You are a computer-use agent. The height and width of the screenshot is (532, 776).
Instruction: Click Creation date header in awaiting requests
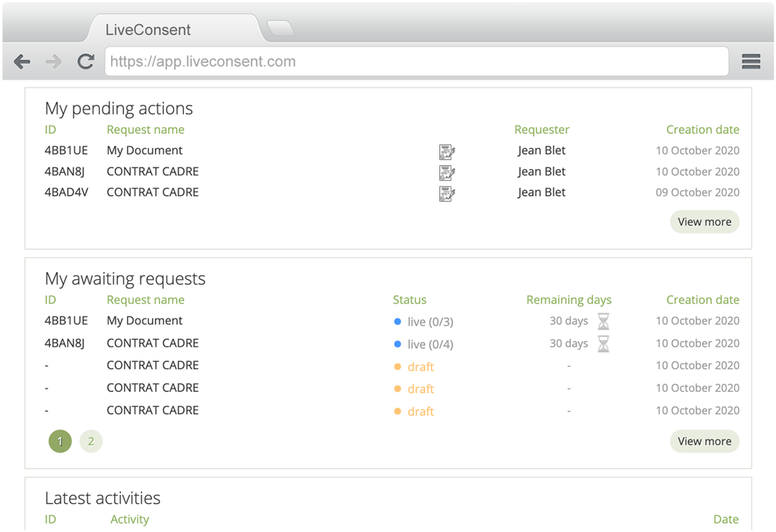702,300
